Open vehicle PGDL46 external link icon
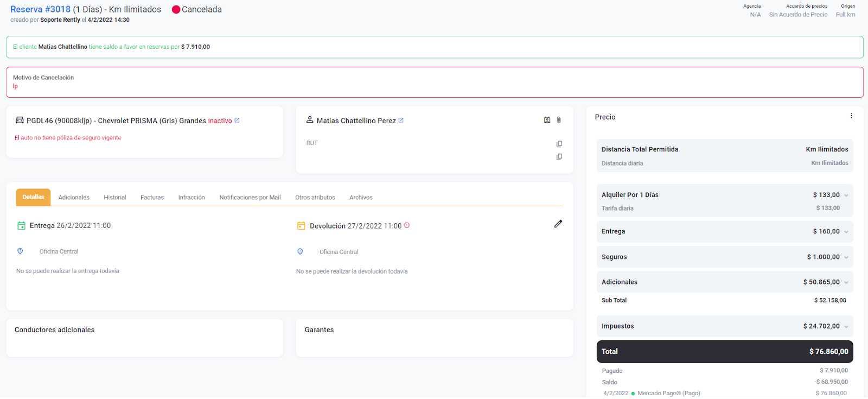Image resolution: width=868 pixels, height=399 pixels. click(x=237, y=121)
